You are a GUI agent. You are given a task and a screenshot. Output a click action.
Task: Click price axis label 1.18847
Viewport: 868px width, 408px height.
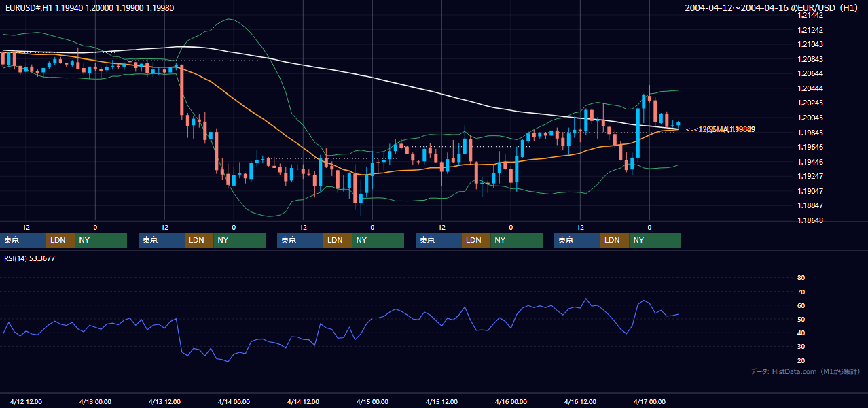click(x=811, y=205)
